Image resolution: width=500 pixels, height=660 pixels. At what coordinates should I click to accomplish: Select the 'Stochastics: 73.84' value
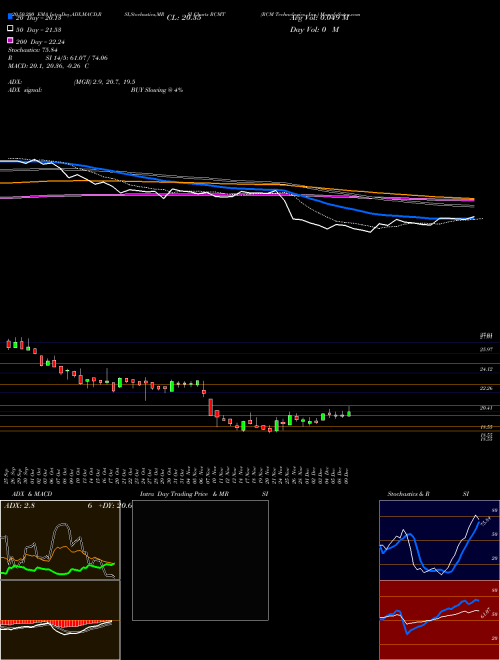(33, 50)
